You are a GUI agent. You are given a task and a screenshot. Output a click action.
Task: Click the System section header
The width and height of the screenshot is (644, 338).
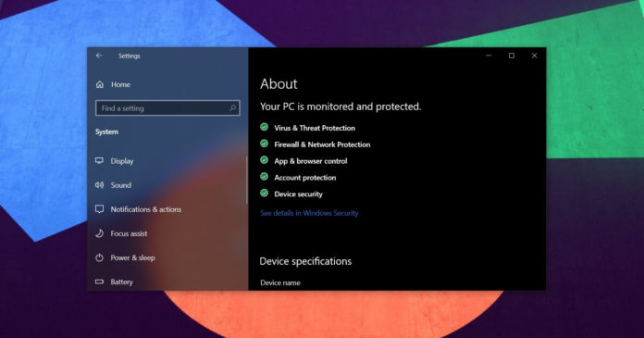coord(106,131)
